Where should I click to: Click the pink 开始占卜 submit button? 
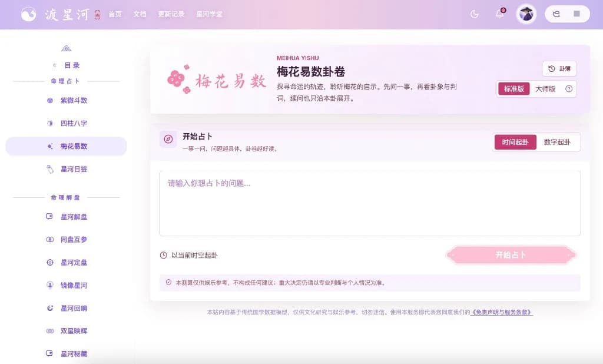coord(511,254)
